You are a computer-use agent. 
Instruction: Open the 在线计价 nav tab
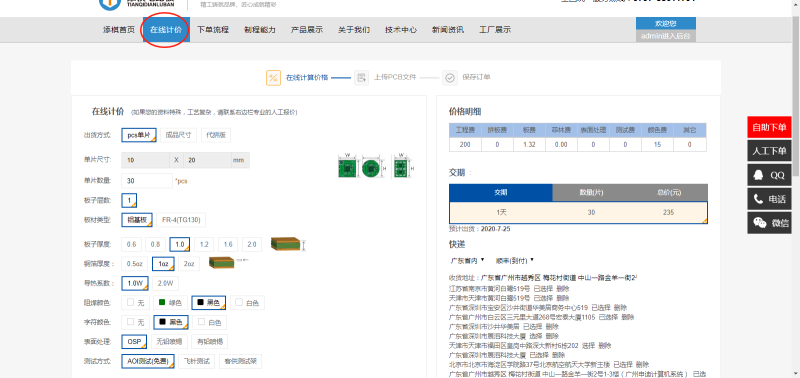click(166, 30)
